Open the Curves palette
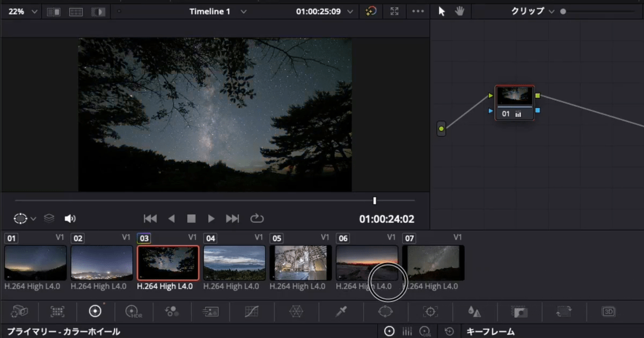 point(252,311)
